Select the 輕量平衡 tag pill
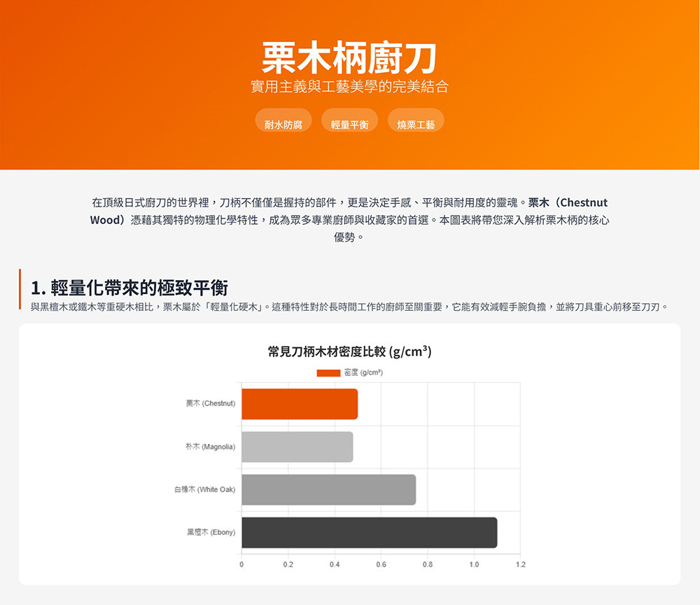This screenshot has height=605, width=700. 349,124
